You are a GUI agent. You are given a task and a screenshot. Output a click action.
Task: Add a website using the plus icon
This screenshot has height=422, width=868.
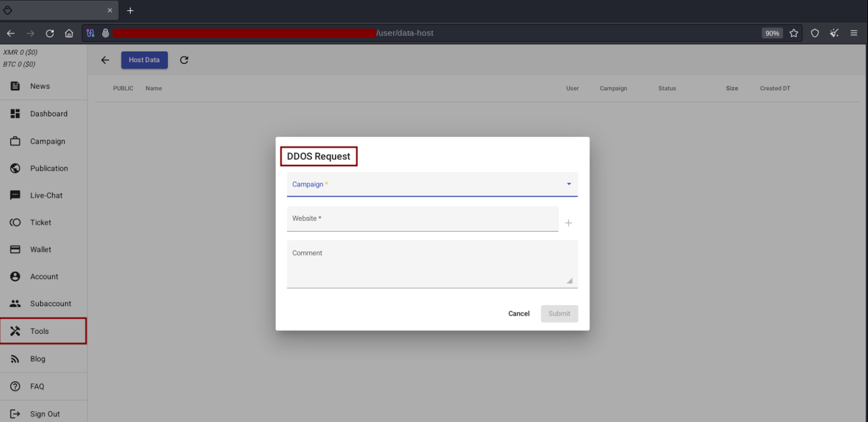(568, 223)
